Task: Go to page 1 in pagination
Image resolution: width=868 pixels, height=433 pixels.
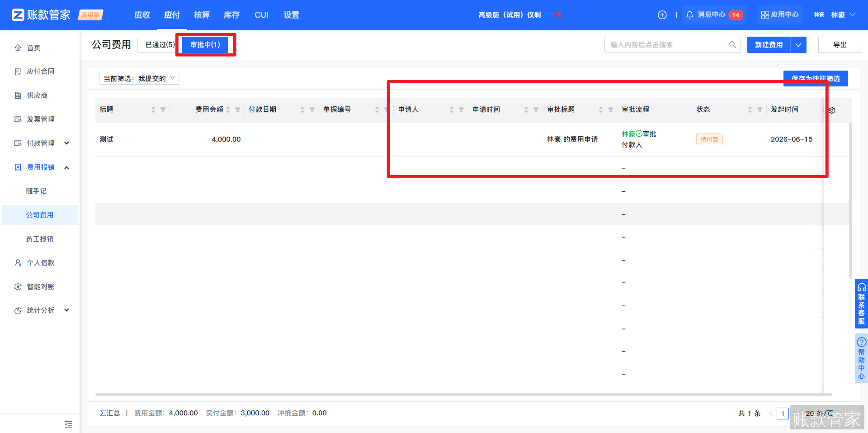Action: coord(783,414)
